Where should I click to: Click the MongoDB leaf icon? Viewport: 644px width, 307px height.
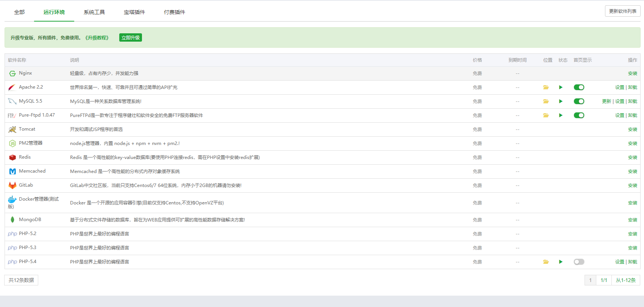(x=12, y=220)
